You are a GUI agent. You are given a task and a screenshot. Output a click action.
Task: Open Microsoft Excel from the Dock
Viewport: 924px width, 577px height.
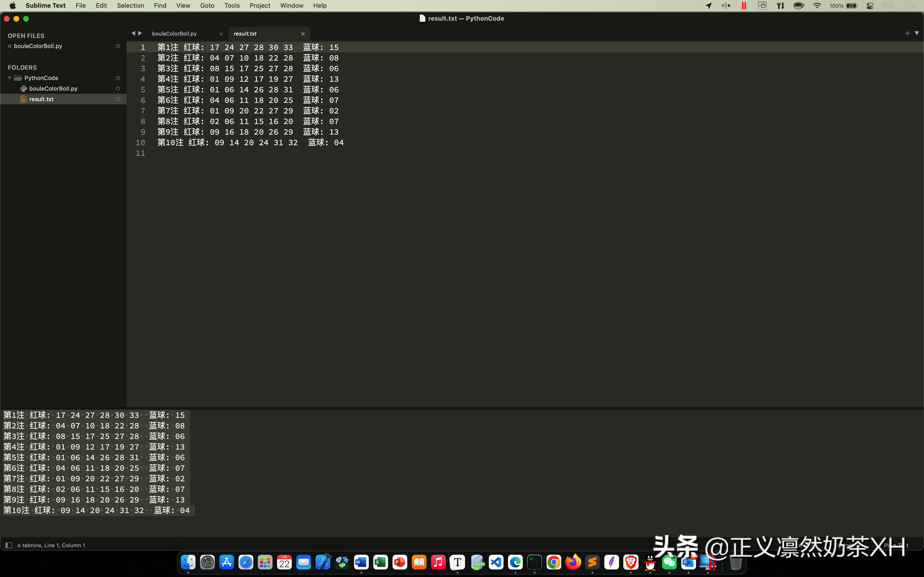[380, 562]
